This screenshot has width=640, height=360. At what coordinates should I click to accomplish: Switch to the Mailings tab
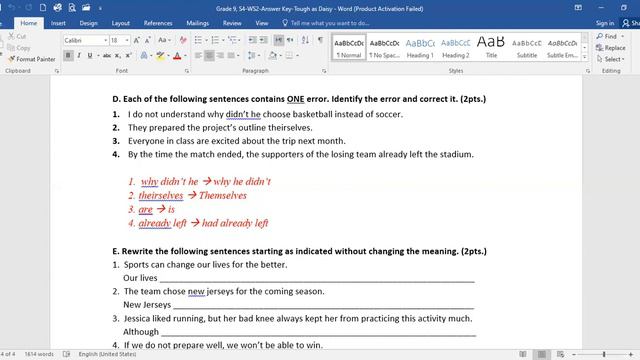198,23
